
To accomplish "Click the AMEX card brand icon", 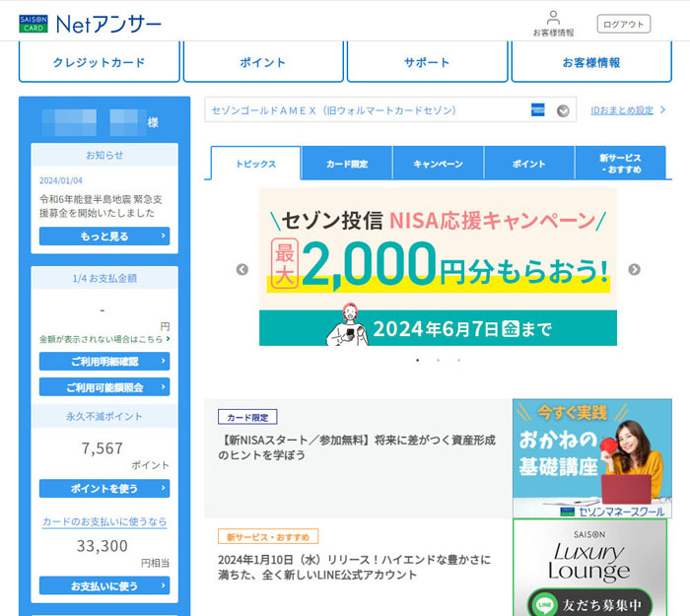I will coord(537,110).
